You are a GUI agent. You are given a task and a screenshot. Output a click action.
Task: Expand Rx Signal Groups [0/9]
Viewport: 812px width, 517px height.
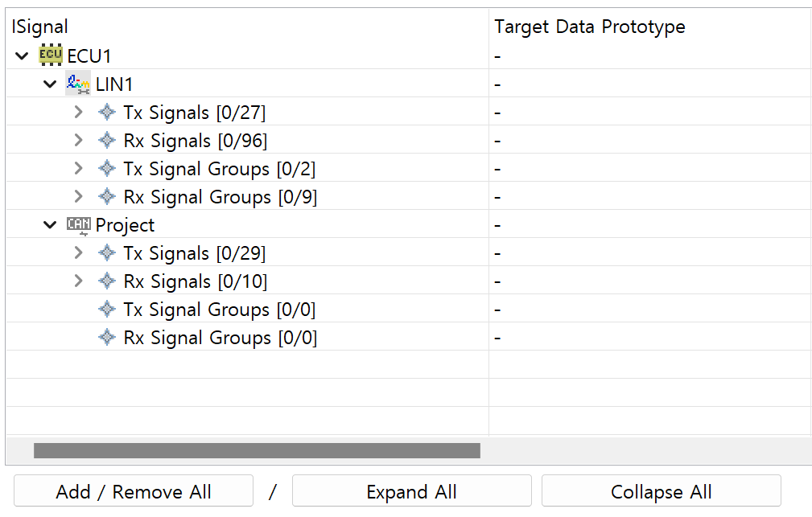(x=78, y=196)
